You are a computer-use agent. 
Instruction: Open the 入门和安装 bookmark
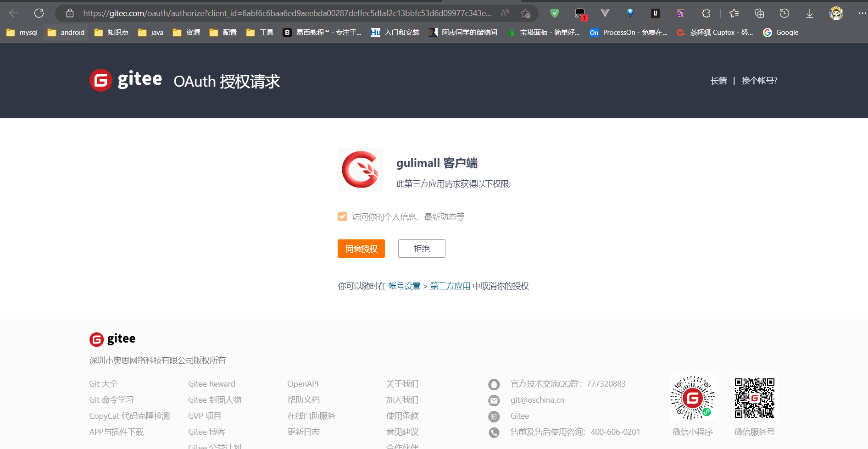395,33
